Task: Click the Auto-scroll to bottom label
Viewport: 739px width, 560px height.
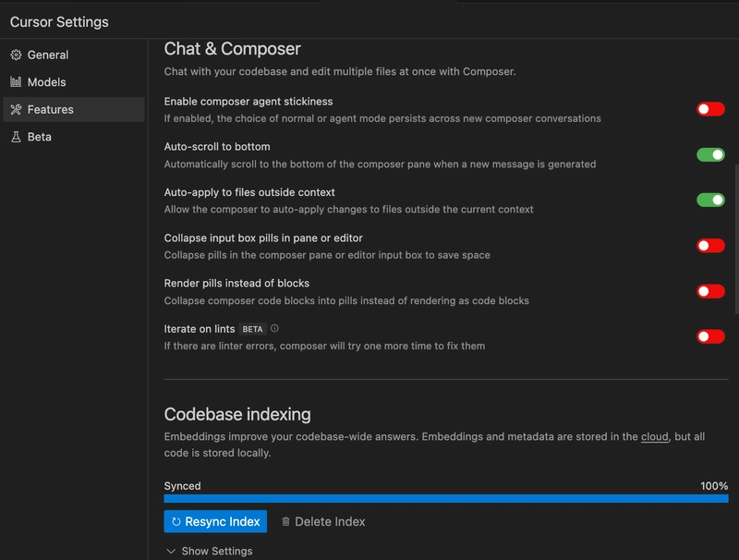Action: 217,147
